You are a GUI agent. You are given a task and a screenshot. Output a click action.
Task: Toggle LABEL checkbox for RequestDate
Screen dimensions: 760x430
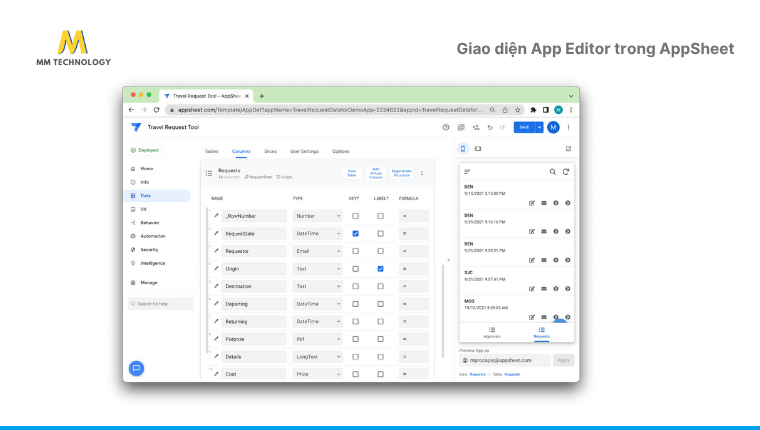380,234
